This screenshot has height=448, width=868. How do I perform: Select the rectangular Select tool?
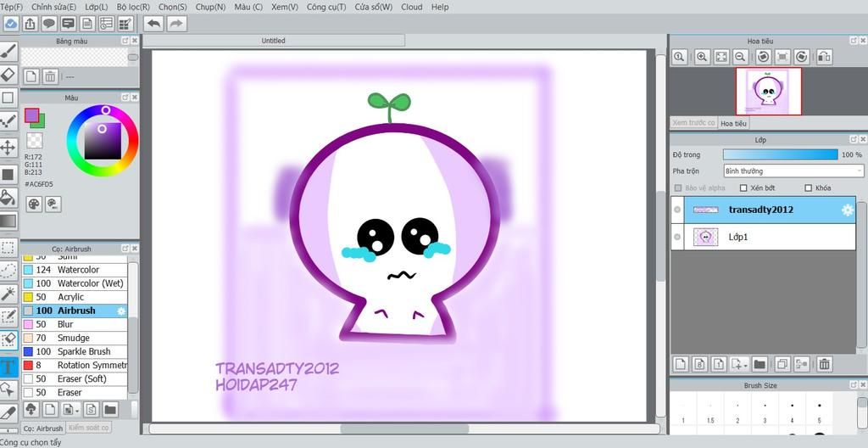coord(8,246)
